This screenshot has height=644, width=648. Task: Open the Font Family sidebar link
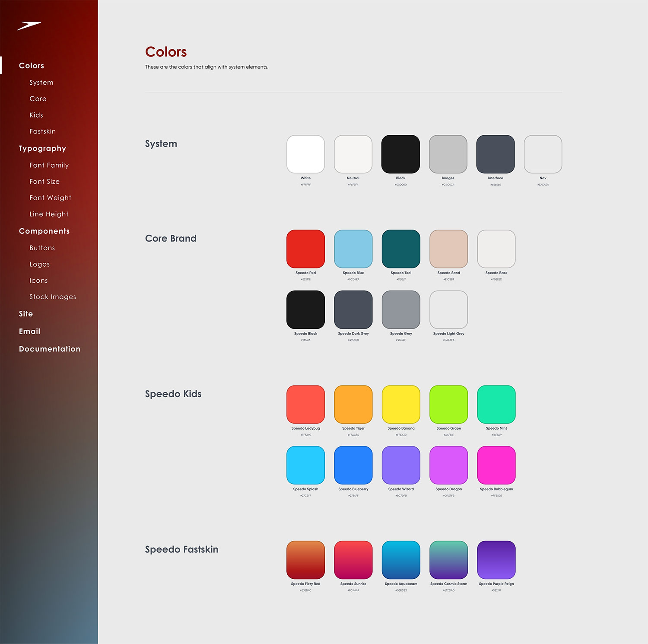click(x=49, y=165)
